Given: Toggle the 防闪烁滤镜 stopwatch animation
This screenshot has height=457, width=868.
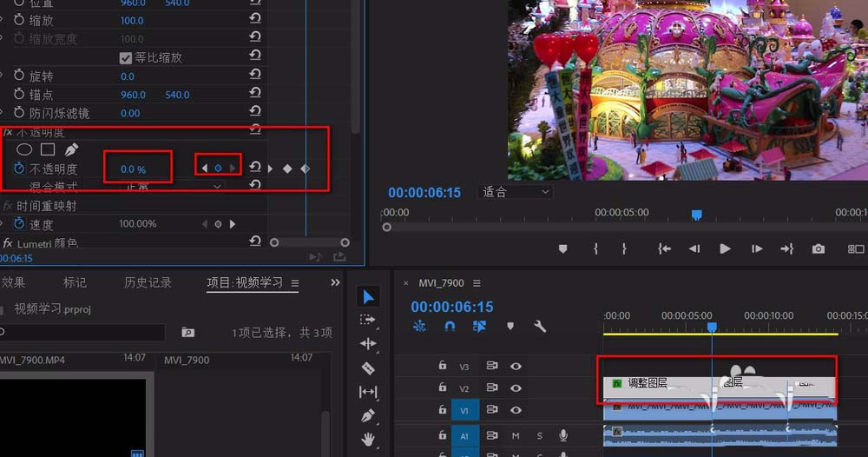Looking at the screenshot, I should pyautogui.click(x=19, y=112).
